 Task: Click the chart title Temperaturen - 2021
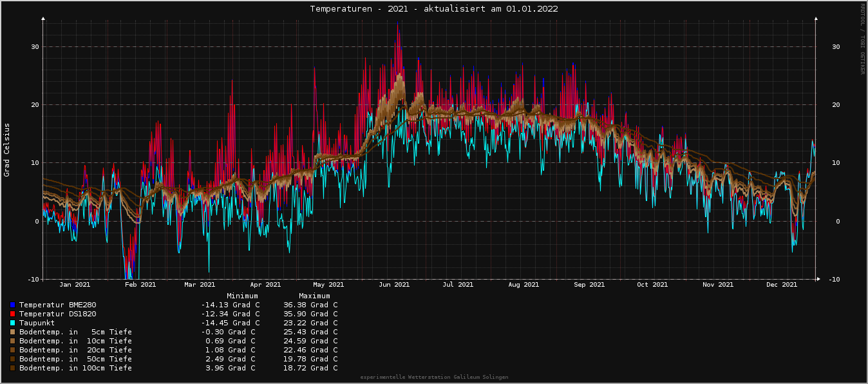click(x=433, y=9)
